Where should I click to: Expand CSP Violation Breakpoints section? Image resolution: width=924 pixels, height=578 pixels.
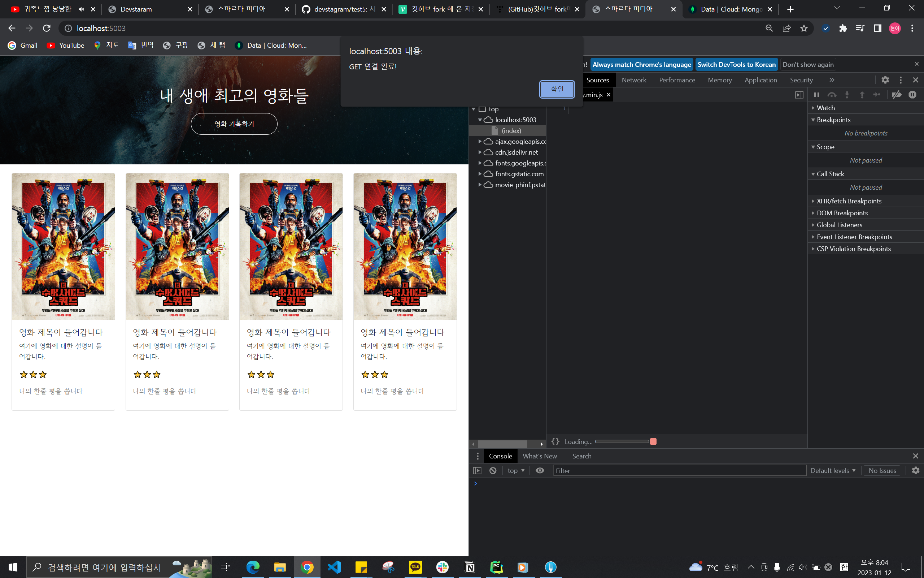click(x=866, y=249)
